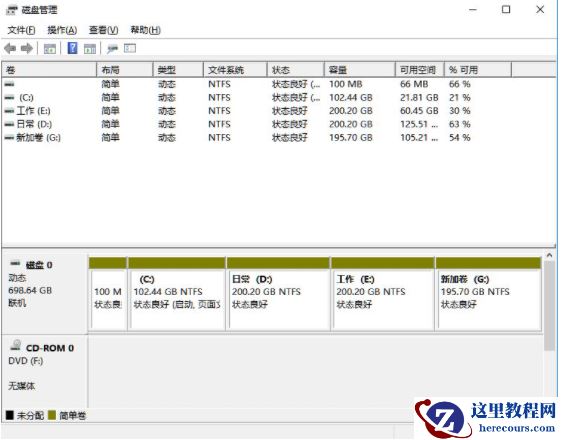
Task: Click the unnamed 100 MB volume icon
Action: (x=9, y=84)
